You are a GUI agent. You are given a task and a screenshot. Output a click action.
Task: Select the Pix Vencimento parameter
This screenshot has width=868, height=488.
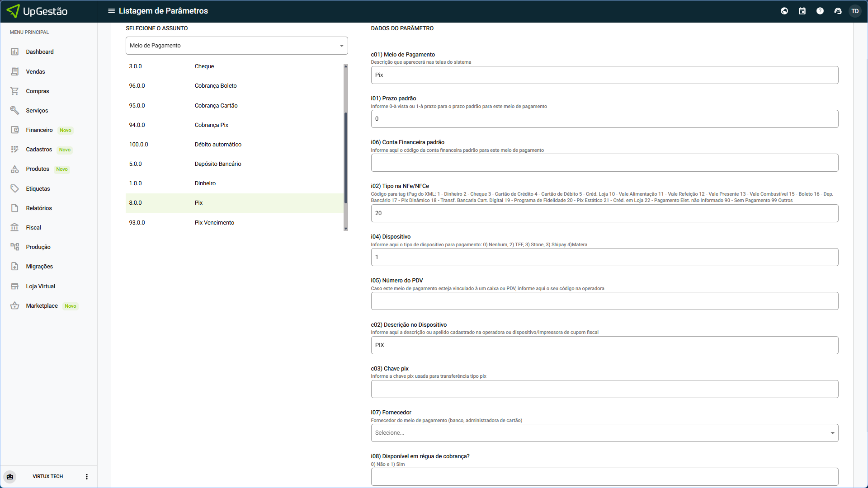(214, 223)
